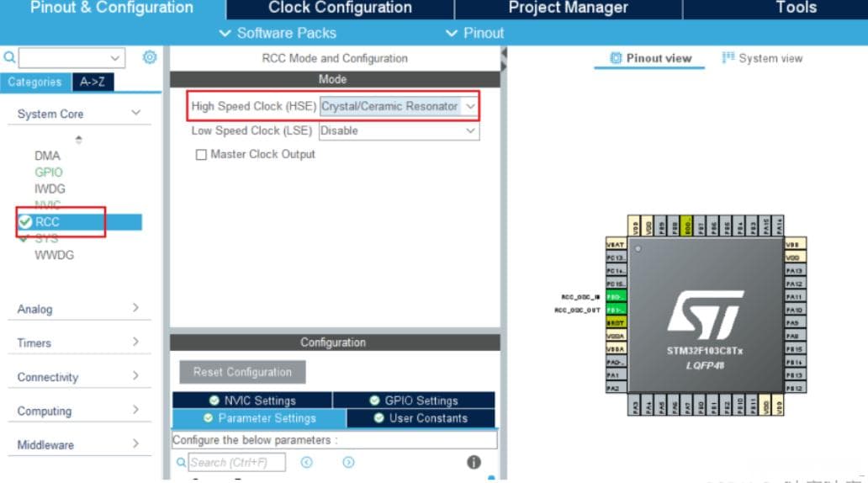This screenshot has height=483, width=868.
Task: Click the BOOT0 pin on chip top
Action: point(686,226)
